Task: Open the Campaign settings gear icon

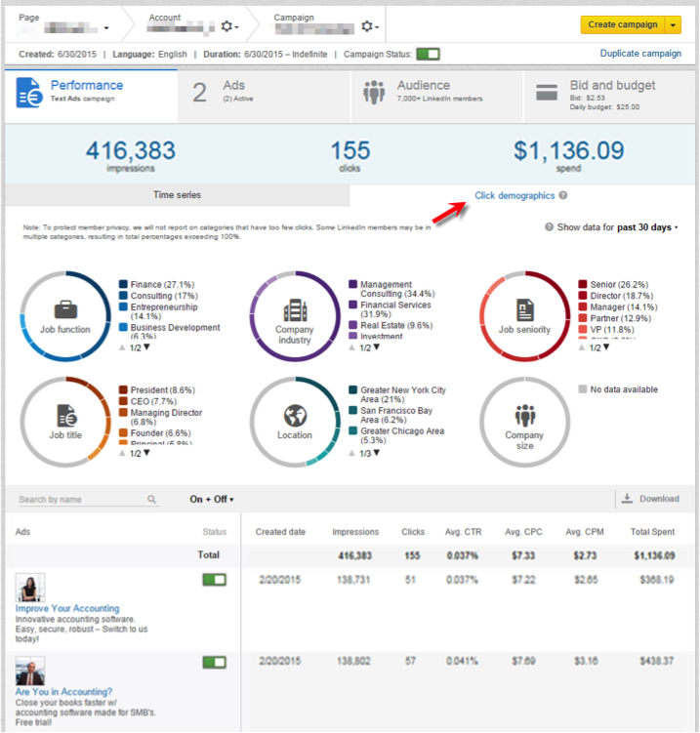Action: (369, 26)
